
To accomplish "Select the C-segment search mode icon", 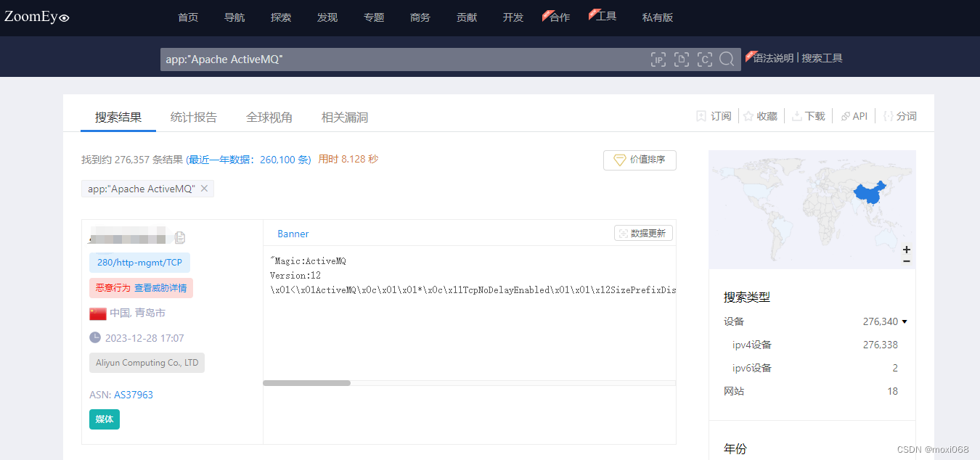I will pyautogui.click(x=704, y=59).
